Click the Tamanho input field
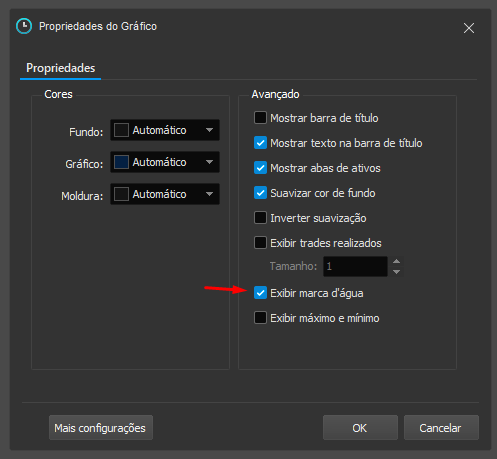This screenshot has height=459, width=497. tap(355, 266)
